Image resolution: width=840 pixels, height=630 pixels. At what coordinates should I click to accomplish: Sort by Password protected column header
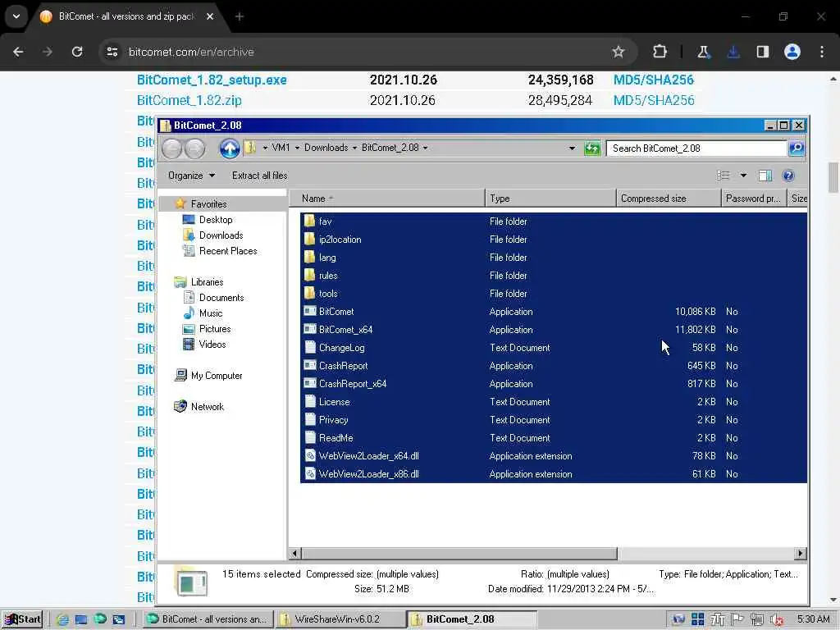(754, 199)
